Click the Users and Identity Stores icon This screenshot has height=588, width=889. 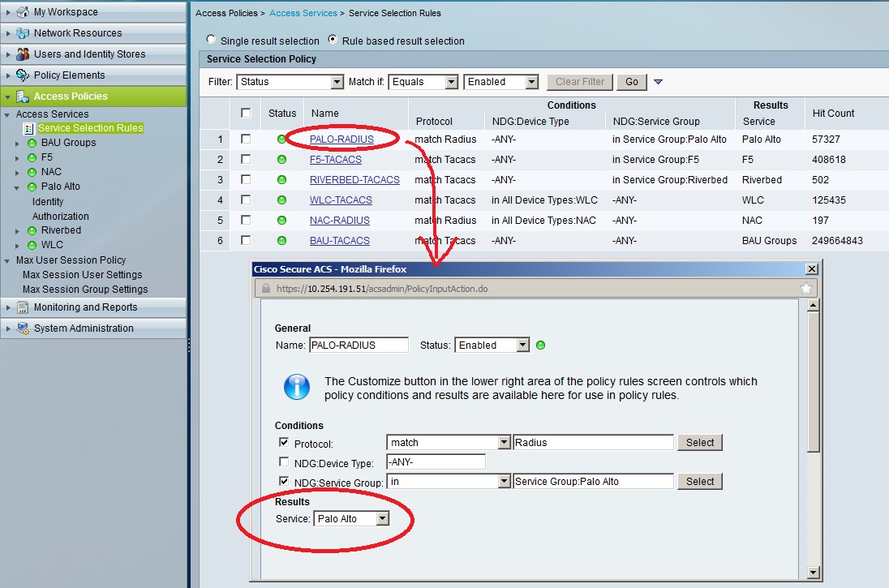[x=23, y=54]
